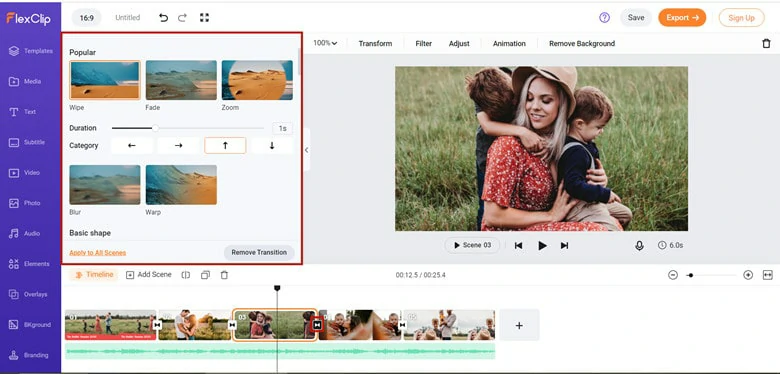Click the Sign Up button

741,18
